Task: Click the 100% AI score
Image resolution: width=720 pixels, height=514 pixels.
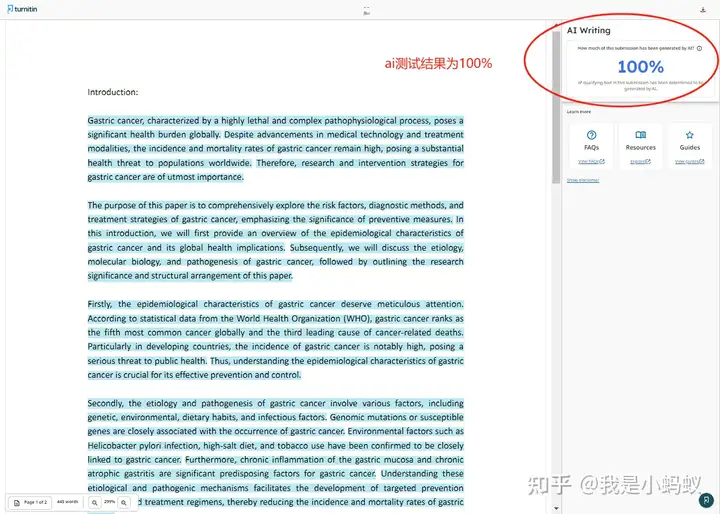Action: click(x=641, y=67)
